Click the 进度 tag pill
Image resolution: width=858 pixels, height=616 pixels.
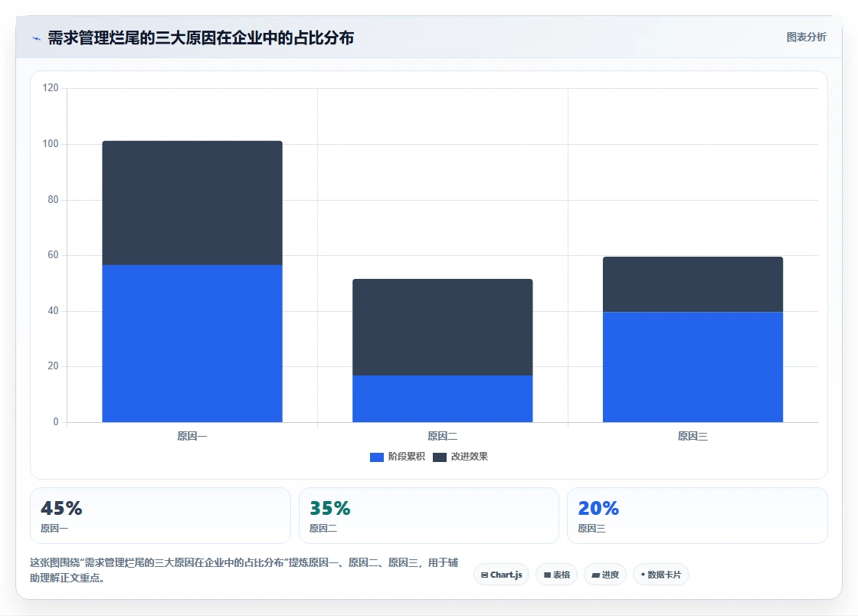pyautogui.click(x=605, y=575)
